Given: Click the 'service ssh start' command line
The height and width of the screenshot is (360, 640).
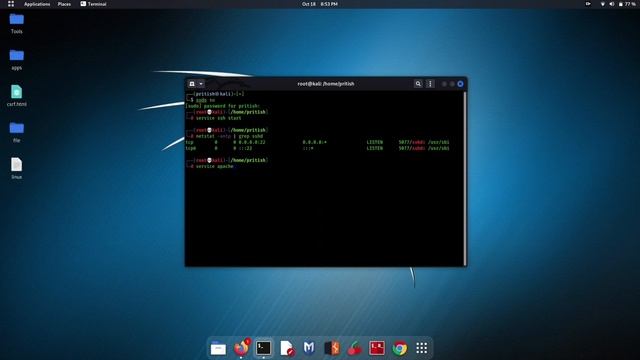Looking at the screenshot, I should (x=218, y=118).
